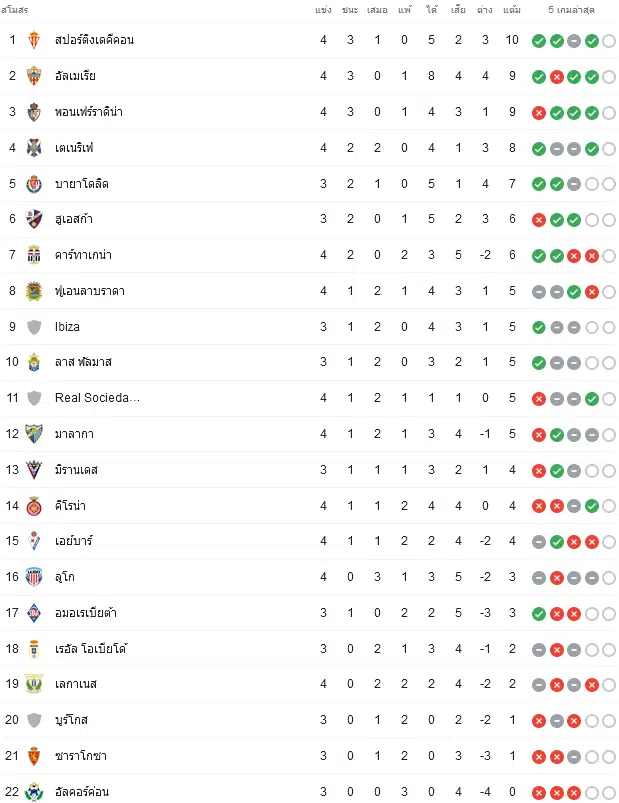The image size is (619, 803).
Task: Open the Las Palmas team in row 10
Action: (83, 362)
